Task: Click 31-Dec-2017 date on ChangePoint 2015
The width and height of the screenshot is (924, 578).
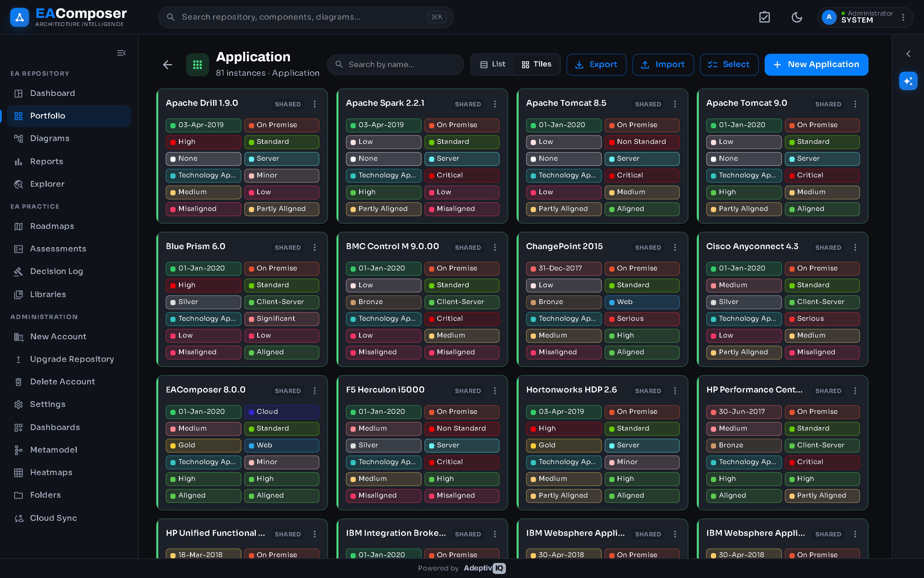Action: tap(564, 268)
